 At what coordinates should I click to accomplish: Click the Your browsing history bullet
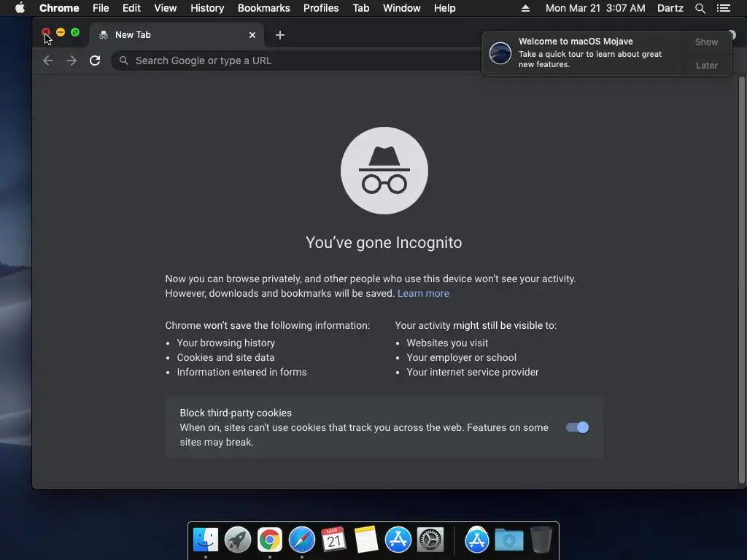point(226,343)
